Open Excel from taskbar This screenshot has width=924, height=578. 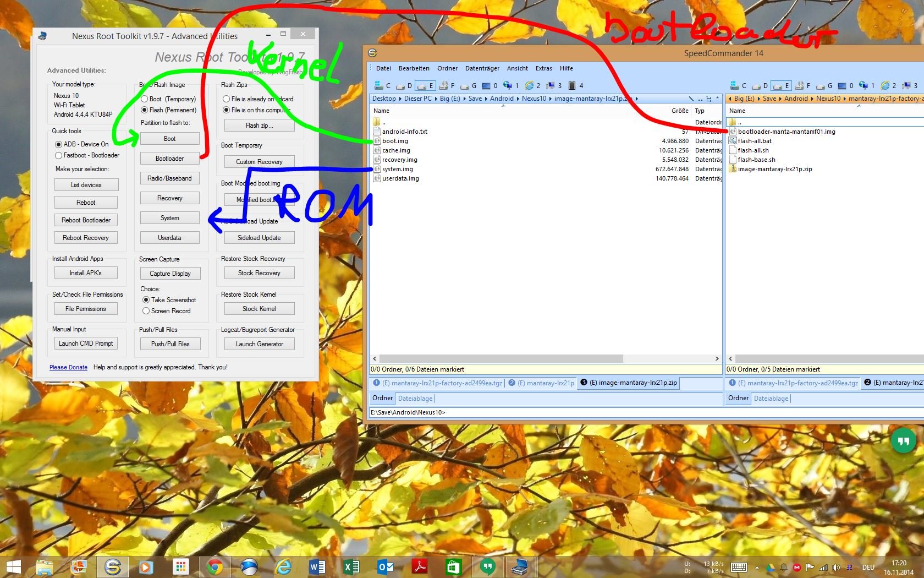(351, 567)
